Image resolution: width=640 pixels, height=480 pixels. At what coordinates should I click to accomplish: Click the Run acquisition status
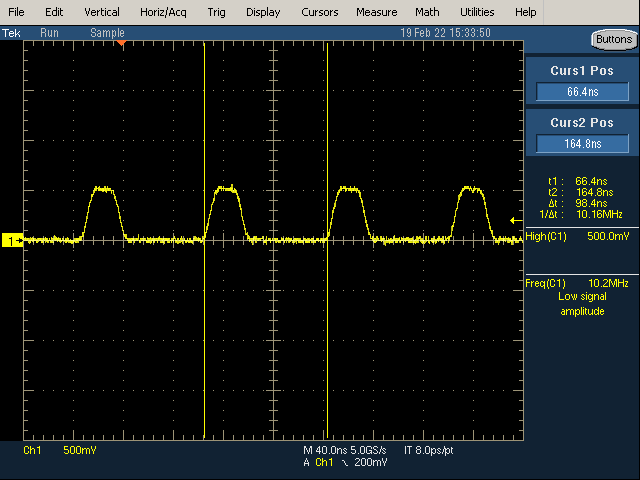(x=49, y=33)
